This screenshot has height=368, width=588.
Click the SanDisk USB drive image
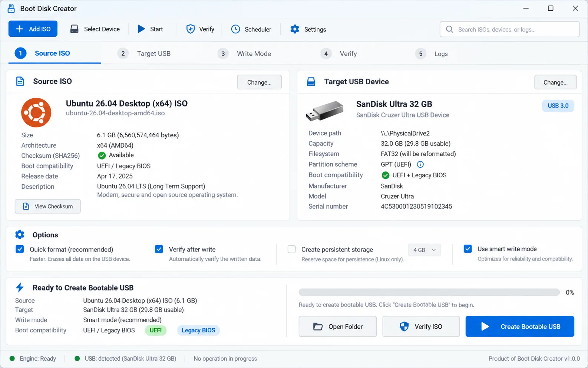point(325,111)
